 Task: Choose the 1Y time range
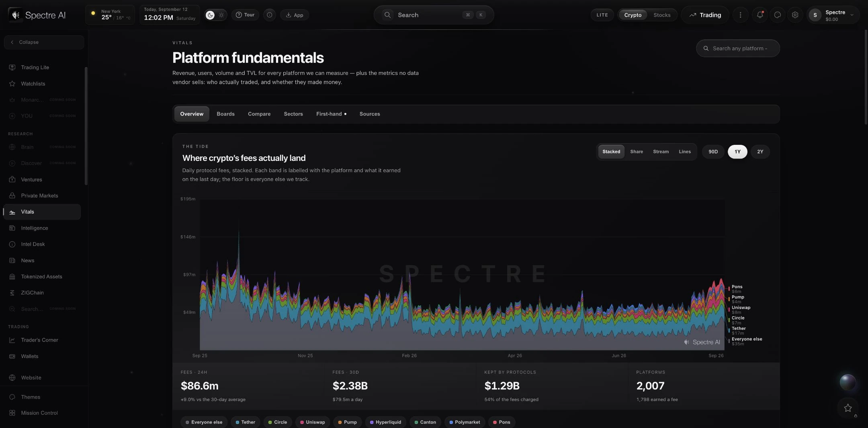(x=737, y=152)
